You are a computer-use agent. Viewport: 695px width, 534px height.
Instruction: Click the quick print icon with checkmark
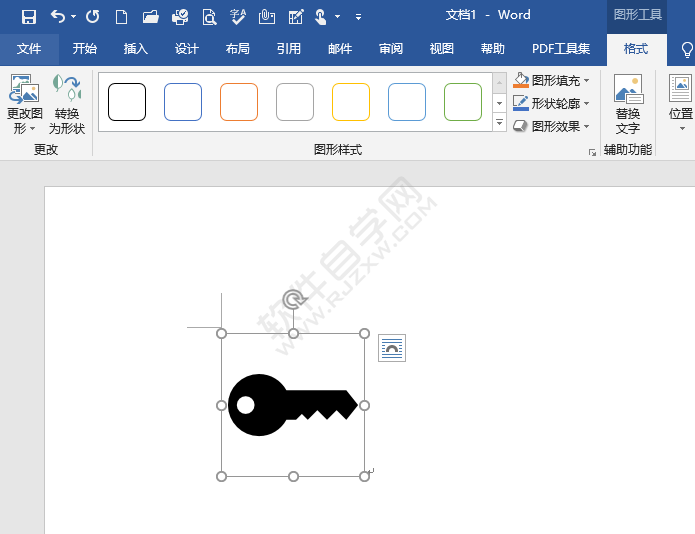coord(180,17)
